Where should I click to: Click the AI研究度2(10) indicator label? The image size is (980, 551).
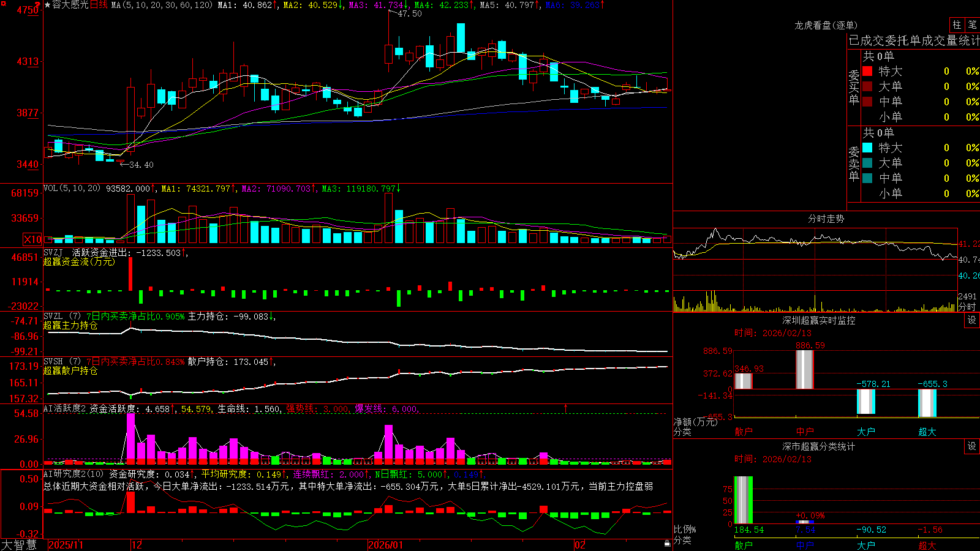[x=73, y=474]
